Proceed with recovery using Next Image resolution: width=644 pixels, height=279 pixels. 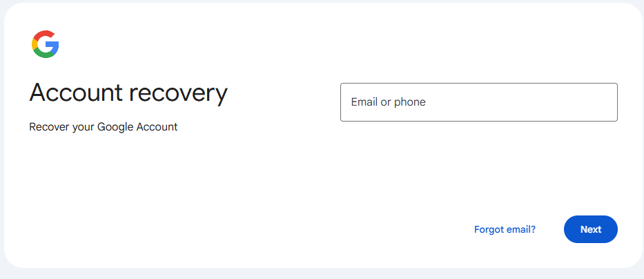590,229
